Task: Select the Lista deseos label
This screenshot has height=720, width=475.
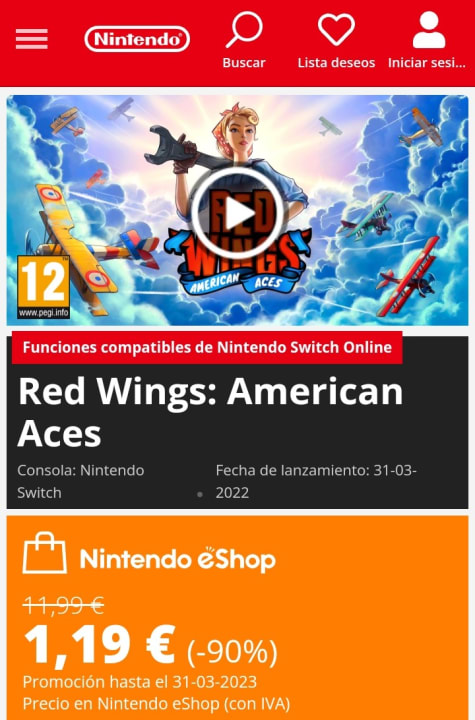Action: pyautogui.click(x=336, y=63)
